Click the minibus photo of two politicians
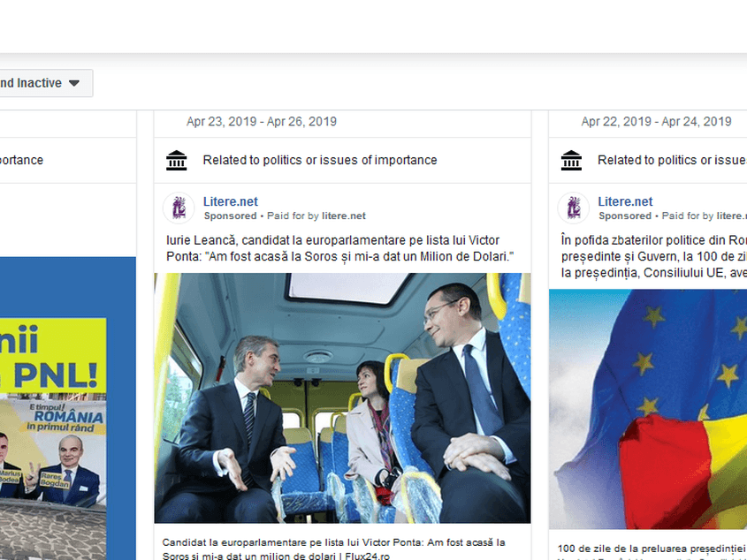The width and height of the screenshot is (747, 560). point(342,398)
